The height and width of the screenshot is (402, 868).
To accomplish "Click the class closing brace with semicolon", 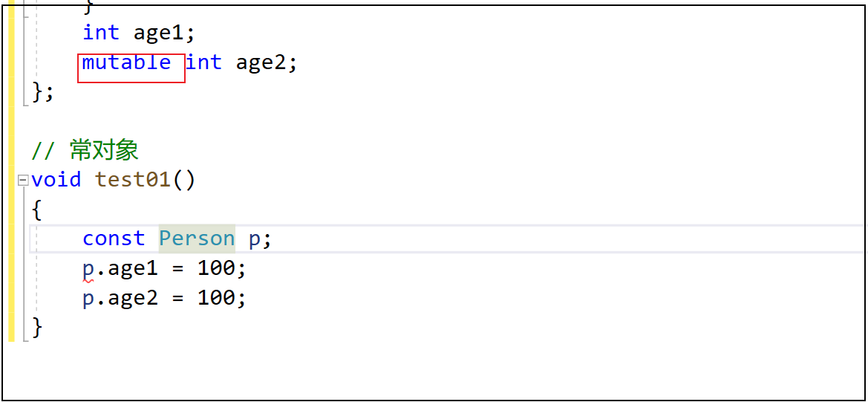I will pyautogui.click(x=42, y=92).
